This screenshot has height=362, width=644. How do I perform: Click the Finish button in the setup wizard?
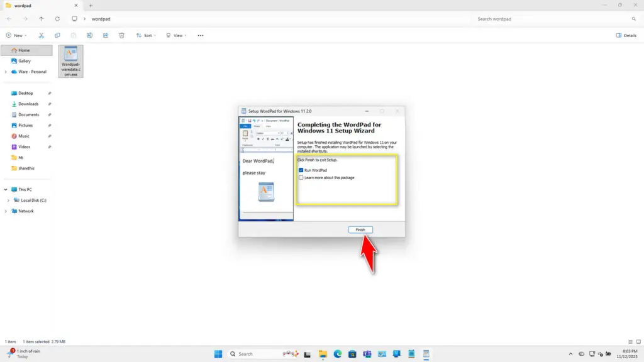360,229
